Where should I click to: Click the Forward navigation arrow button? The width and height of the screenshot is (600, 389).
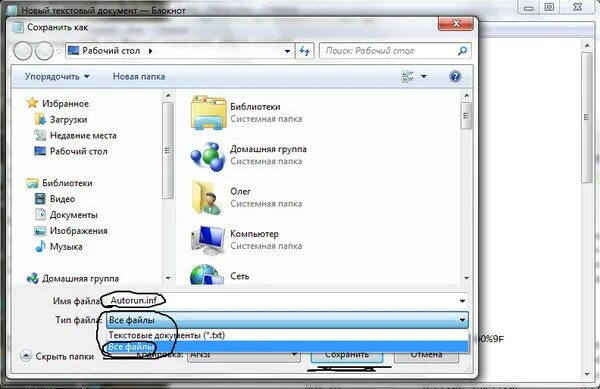point(44,51)
